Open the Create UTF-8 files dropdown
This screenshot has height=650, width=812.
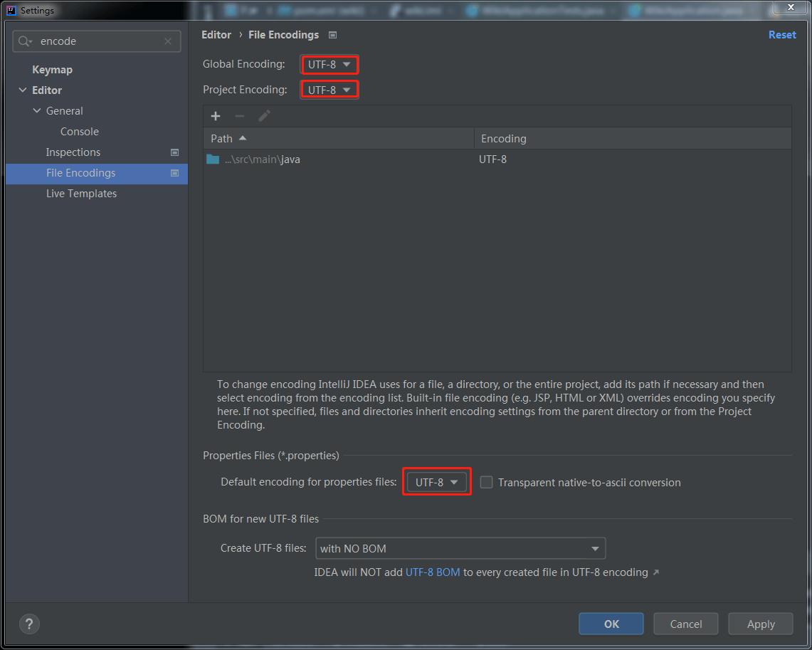(x=460, y=548)
